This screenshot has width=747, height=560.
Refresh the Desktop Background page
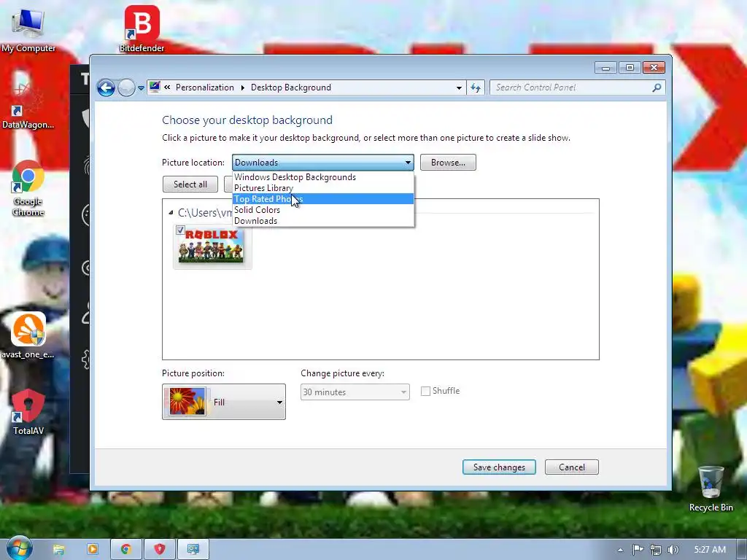(476, 87)
